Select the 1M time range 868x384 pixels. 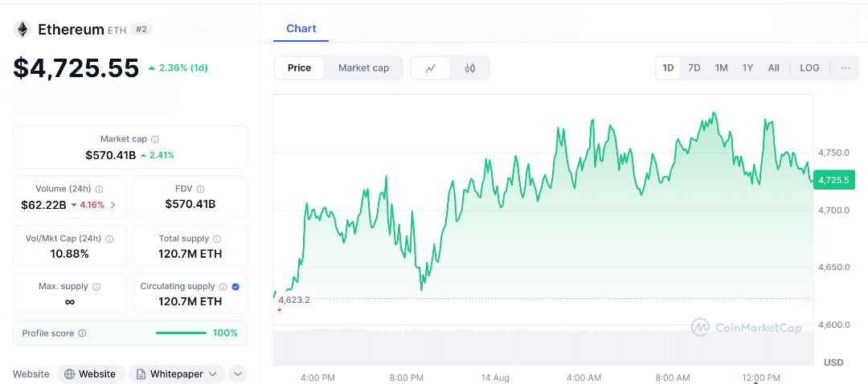[x=721, y=68]
